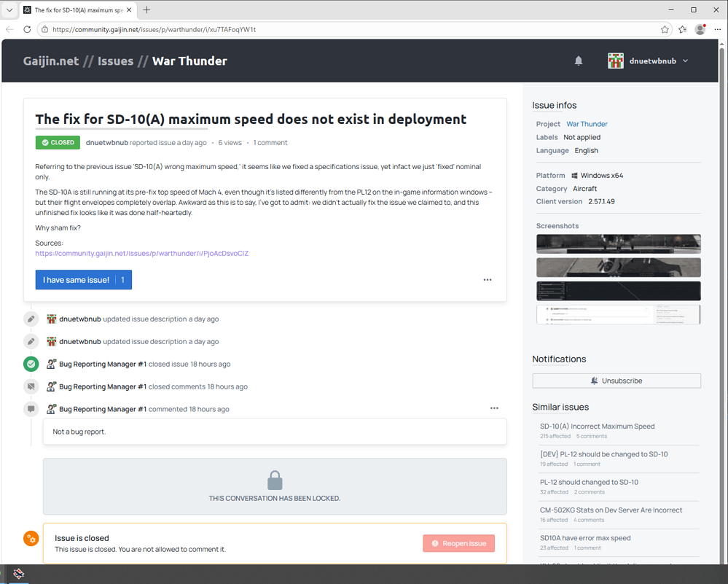Click the "I have same issue!" button
Viewport: 728px width, 584px height.
point(84,280)
